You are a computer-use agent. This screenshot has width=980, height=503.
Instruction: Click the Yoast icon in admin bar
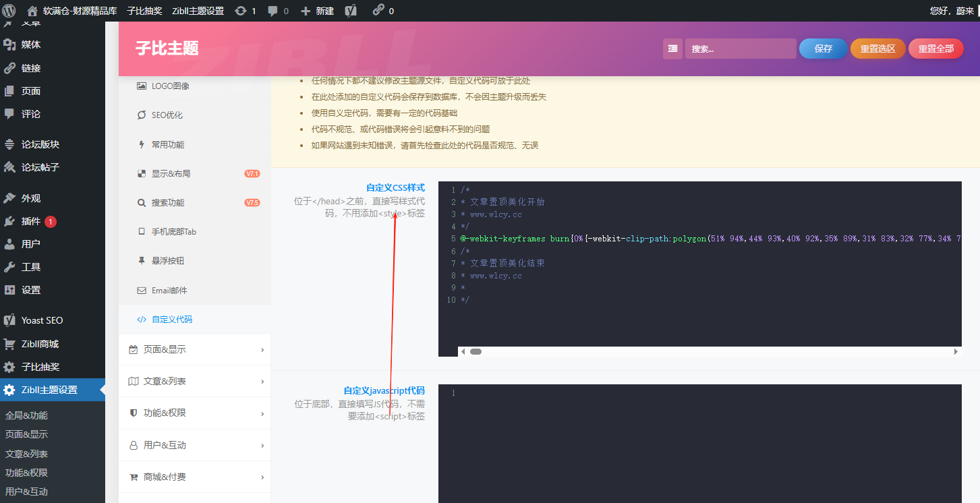[351, 11]
